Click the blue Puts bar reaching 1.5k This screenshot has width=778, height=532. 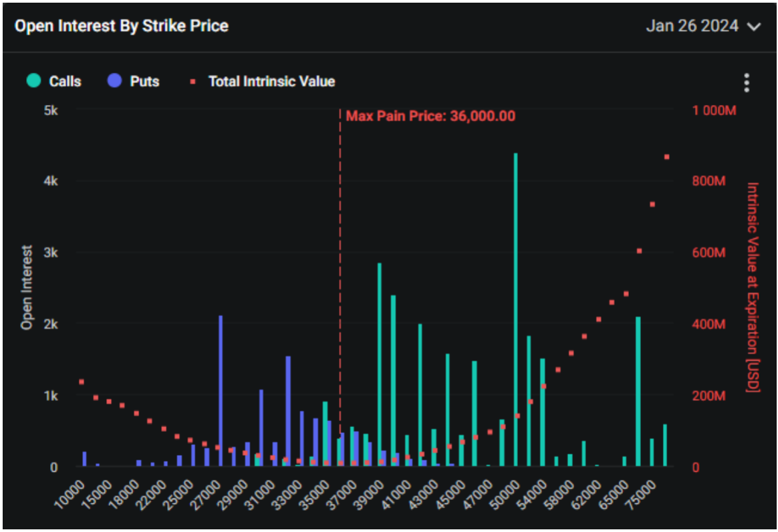[288, 411]
